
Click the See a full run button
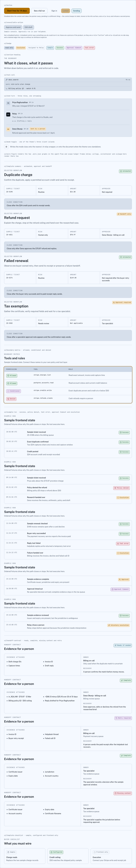pos(39,11)
